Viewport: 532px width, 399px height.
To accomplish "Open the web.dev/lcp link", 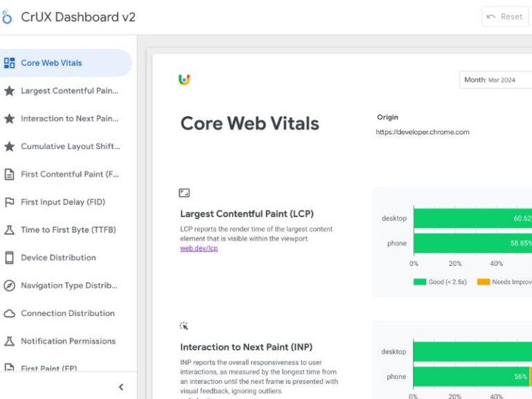I will 199,249.
